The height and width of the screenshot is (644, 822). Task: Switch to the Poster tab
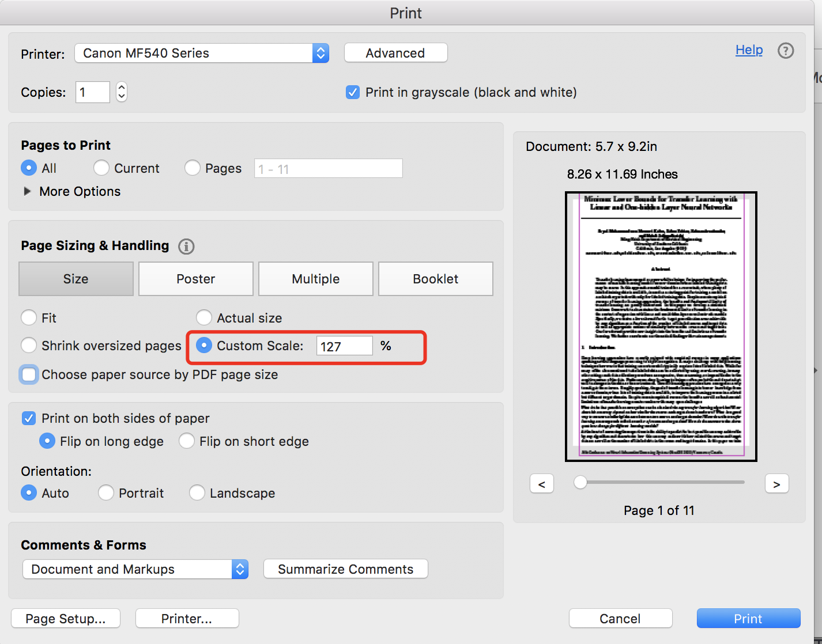(196, 279)
